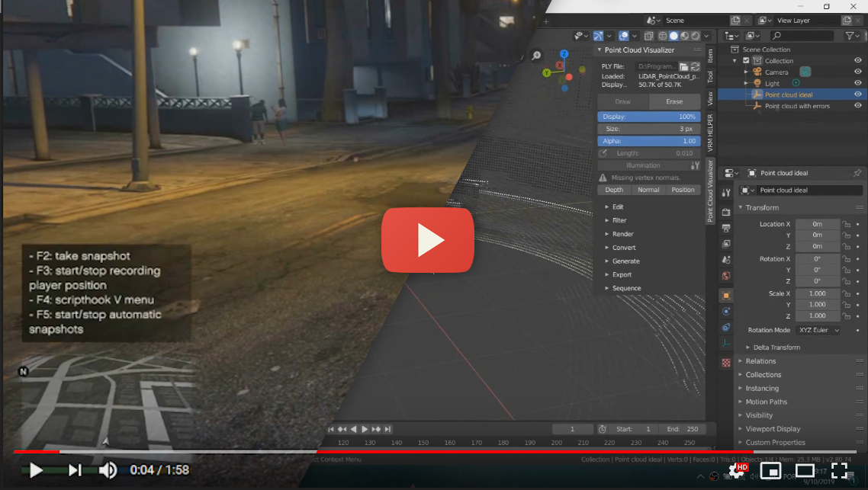
Task: Hide Point cloud with errors object
Action: coord(857,106)
